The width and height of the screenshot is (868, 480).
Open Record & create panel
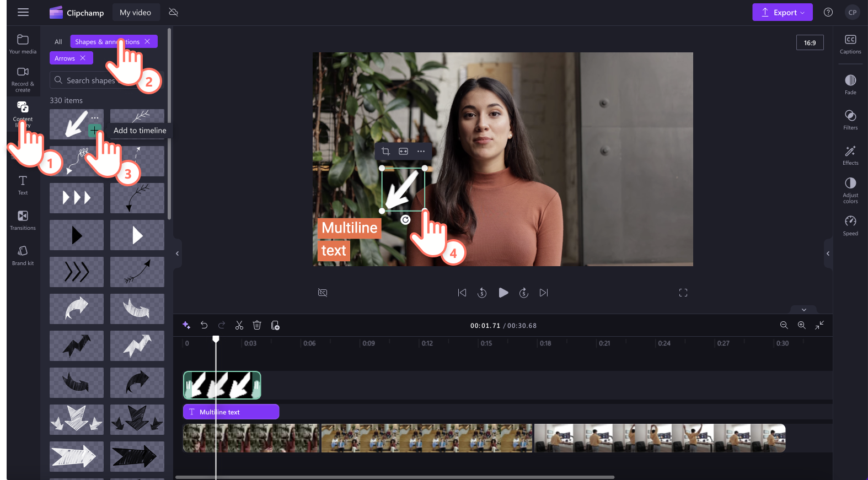point(23,79)
